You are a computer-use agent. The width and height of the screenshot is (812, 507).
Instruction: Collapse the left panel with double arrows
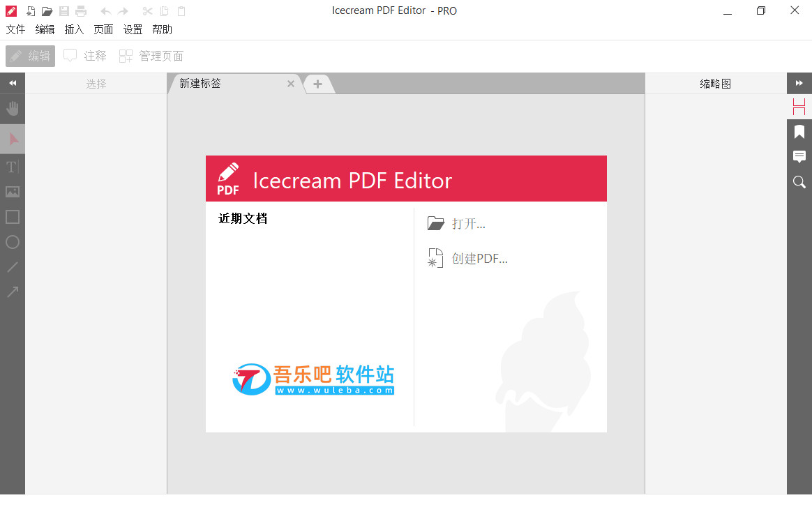[13, 83]
